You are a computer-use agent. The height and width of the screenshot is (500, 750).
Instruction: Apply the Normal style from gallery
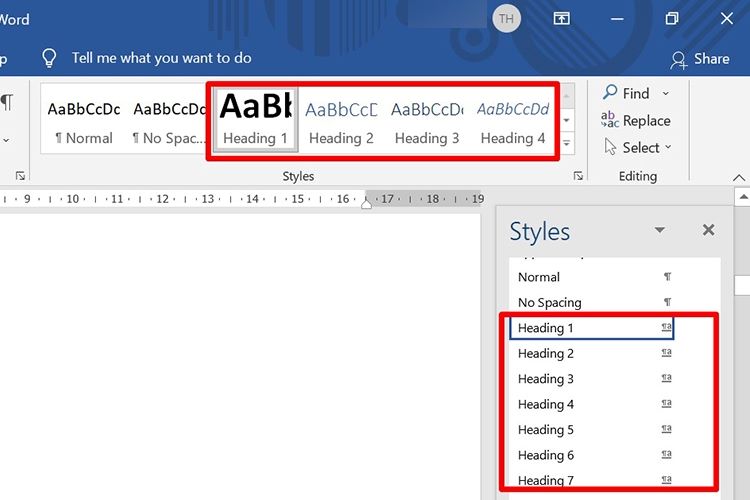(x=84, y=119)
